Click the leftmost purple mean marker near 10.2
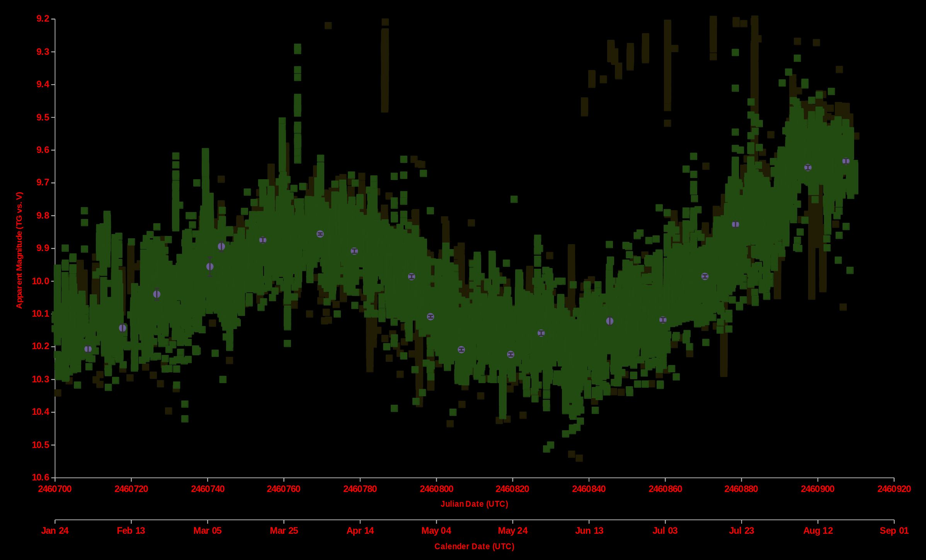Image resolution: width=926 pixels, height=560 pixels. click(x=88, y=349)
